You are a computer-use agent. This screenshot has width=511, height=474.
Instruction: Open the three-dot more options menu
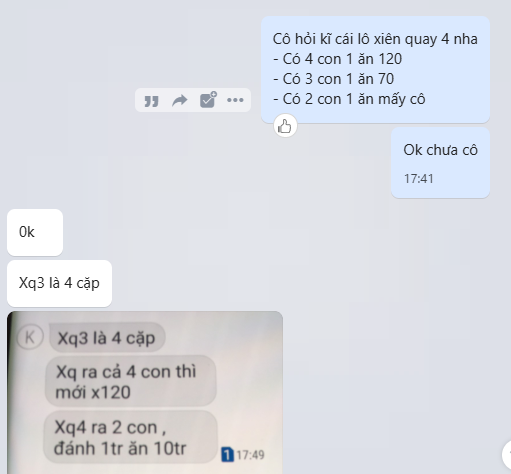click(x=235, y=100)
